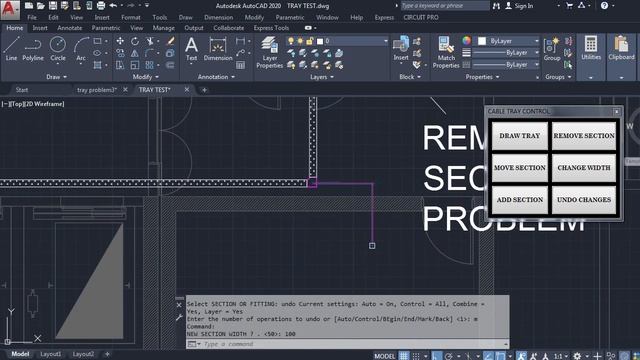
Task: Expand the Annotation panel
Action: [x=216, y=77]
